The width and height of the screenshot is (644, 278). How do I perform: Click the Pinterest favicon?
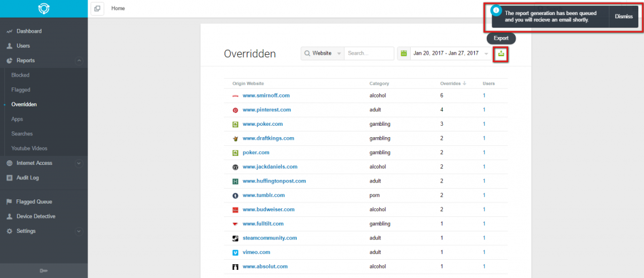pyautogui.click(x=235, y=110)
